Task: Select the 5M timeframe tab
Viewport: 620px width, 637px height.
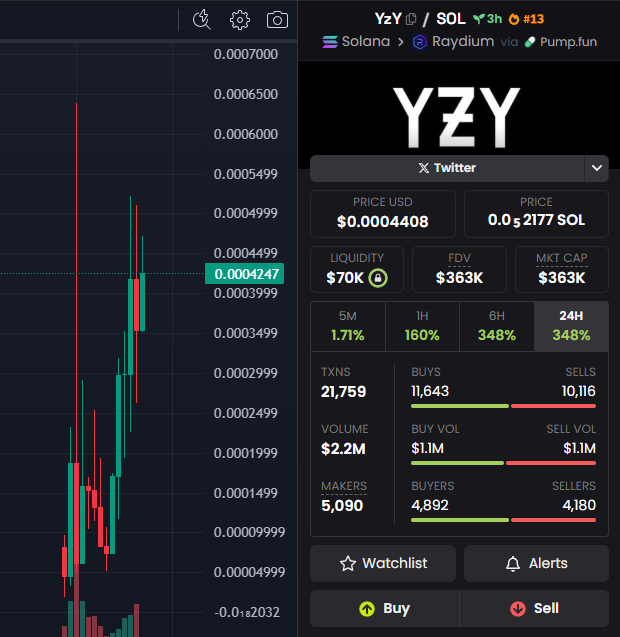Action: point(348,326)
